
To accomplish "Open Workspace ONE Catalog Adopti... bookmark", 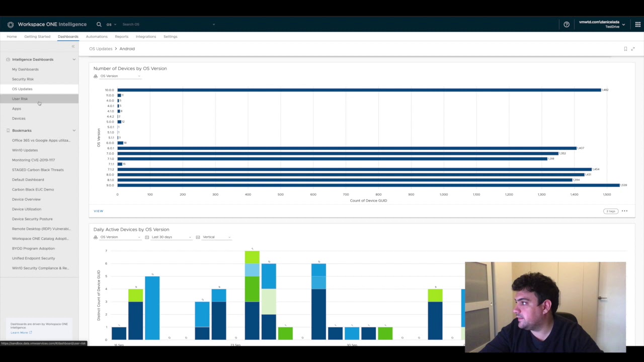I will (40, 238).
